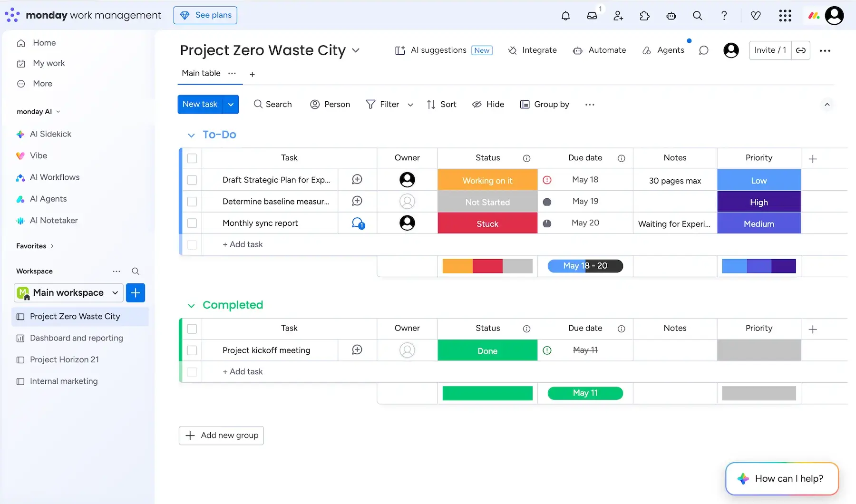Open board title dropdown chevron
856x504 pixels.
click(x=356, y=50)
